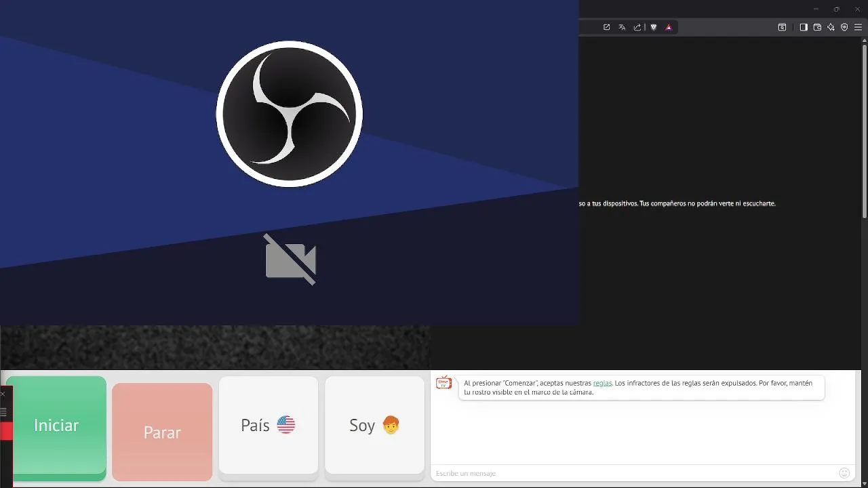Stop the chat with the Parar button
This screenshot has width=868, height=488.
162,432
